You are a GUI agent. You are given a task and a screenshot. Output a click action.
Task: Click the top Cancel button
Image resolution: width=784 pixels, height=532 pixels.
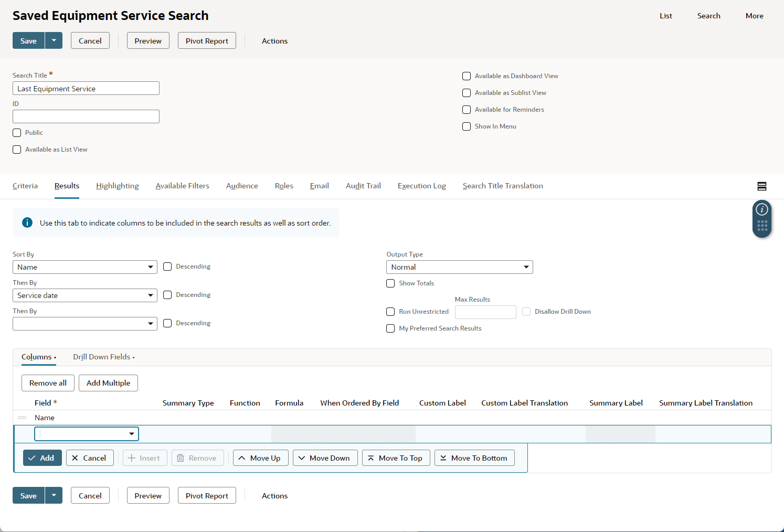[x=90, y=40]
